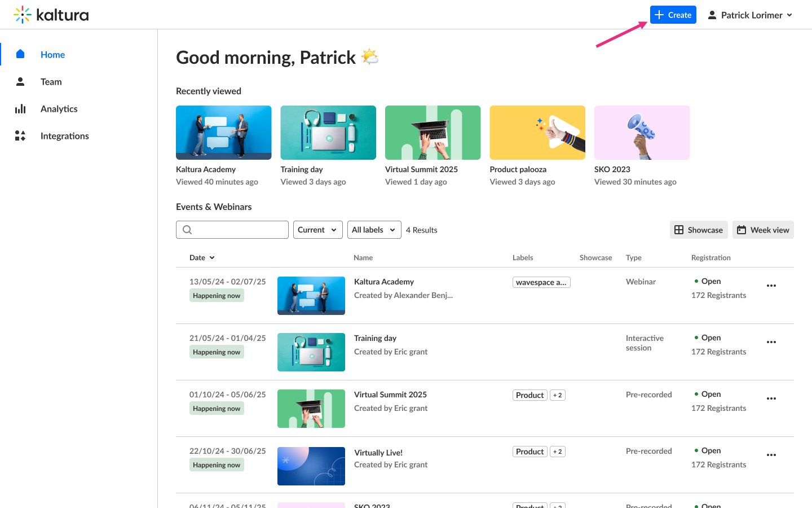Click the Labels column header
The height and width of the screenshot is (508, 812).
(x=523, y=257)
